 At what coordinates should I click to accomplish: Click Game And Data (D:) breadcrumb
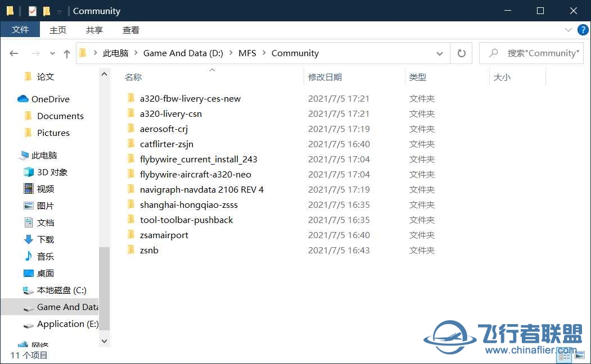183,53
